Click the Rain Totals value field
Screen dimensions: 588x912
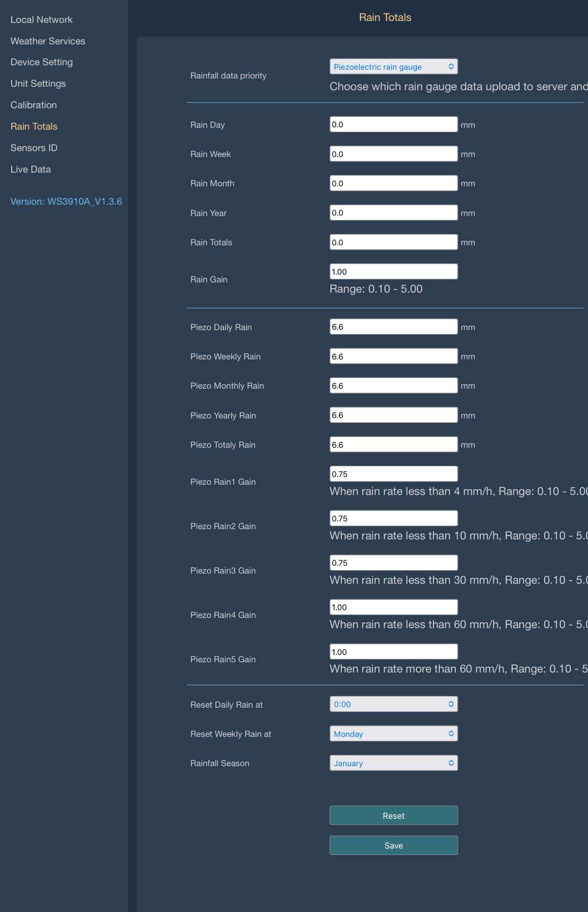click(x=393, y=242)
